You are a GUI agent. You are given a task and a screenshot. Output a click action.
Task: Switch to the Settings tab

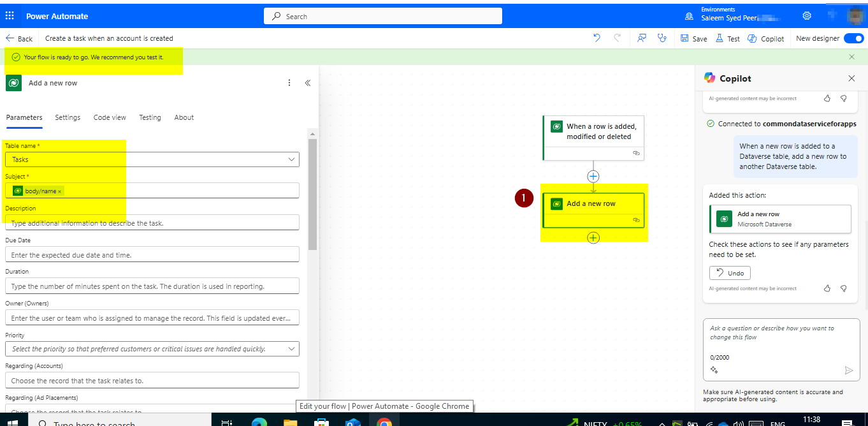point(68,117)
